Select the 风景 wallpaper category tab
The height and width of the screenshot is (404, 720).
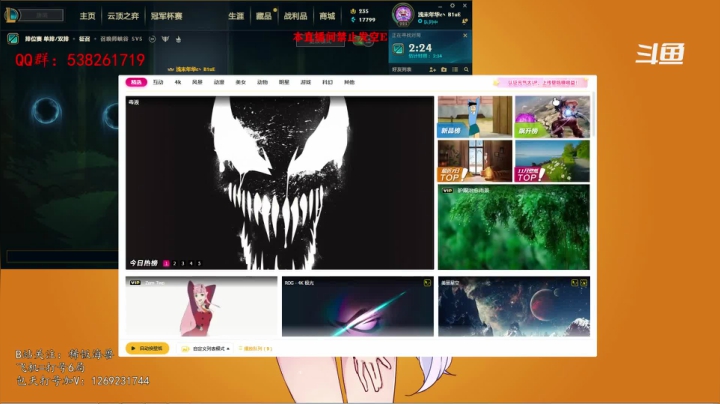pos(197,82)
